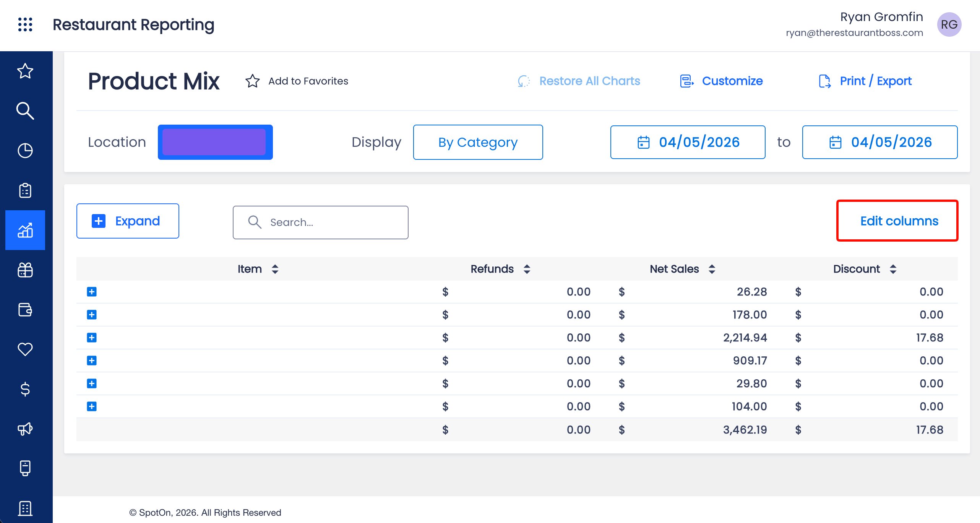This screenshot has height=523, width=980.
Task: Click the favorites star sidebar icon
Action: pyautogui.click(x=25, y=71)
